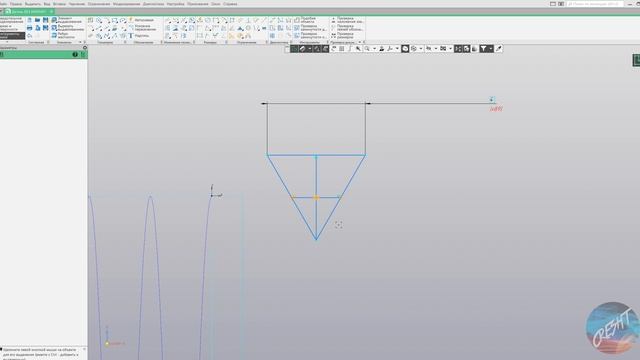
Task: Click the new document icon in Системная group
Action: pos(29,20)
